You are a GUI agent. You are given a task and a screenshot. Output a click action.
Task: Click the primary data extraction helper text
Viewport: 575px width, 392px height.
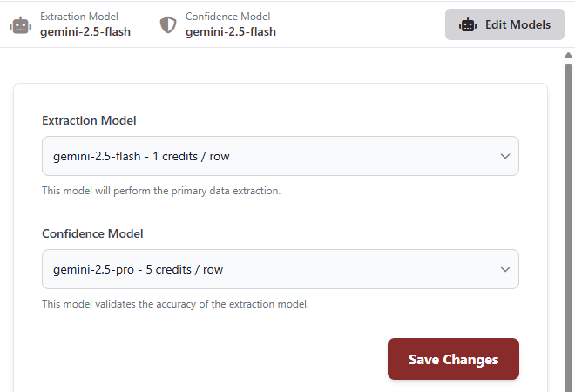(161, 191)
